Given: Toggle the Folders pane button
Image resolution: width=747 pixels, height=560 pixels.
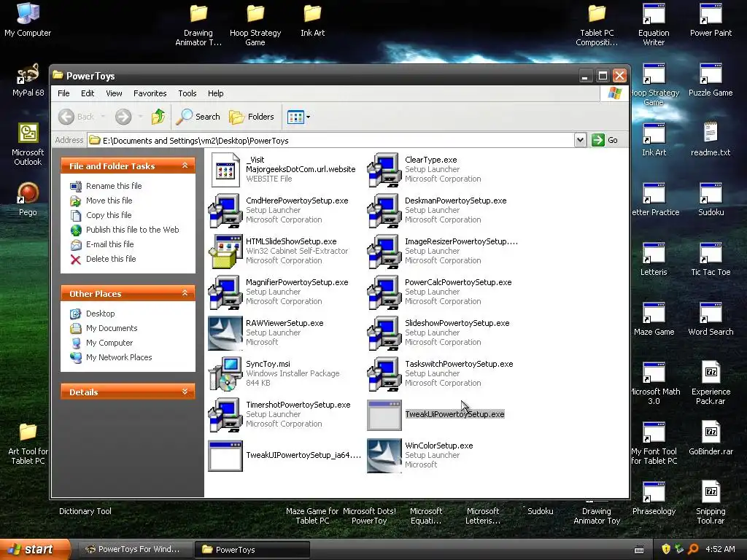Looking at the screenshot, I should pos(252,117).
